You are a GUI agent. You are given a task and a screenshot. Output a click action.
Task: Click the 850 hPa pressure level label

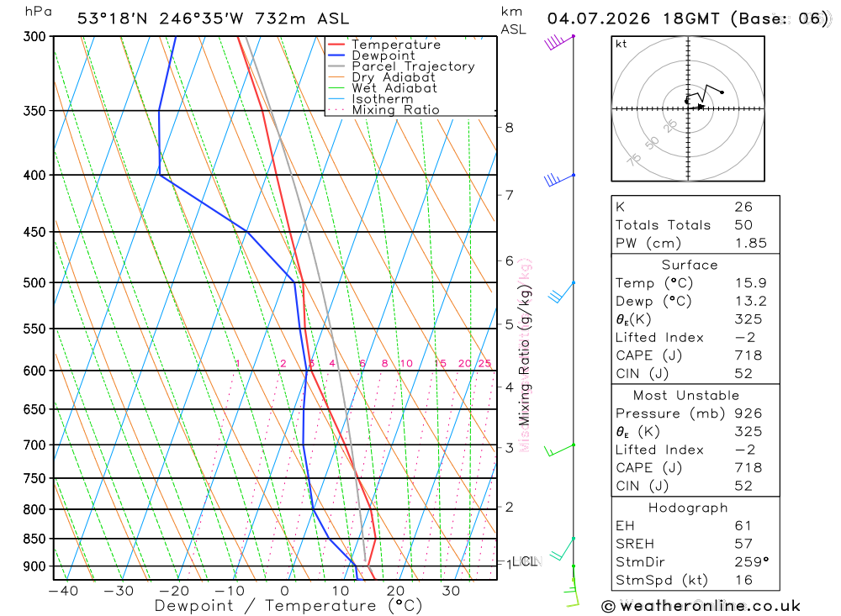pos(35,539)
